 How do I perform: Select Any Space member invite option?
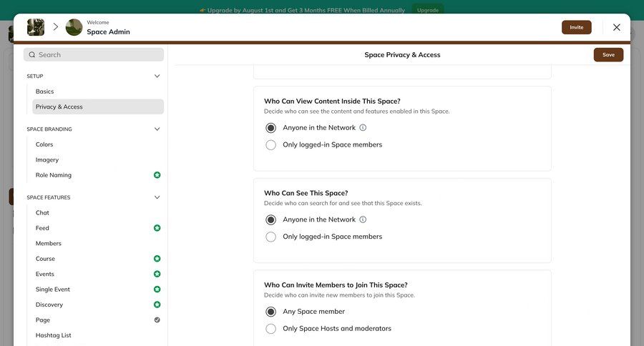coord(270,312)
